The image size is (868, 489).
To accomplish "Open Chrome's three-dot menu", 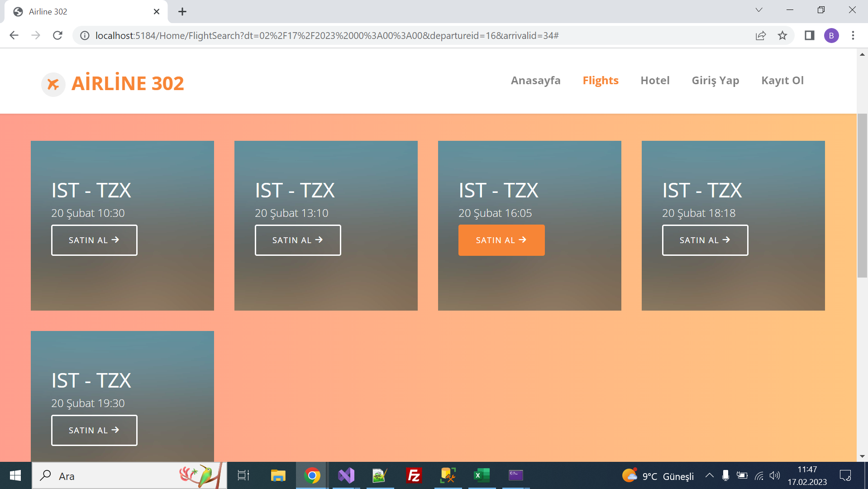I will [x=854, y=35].
